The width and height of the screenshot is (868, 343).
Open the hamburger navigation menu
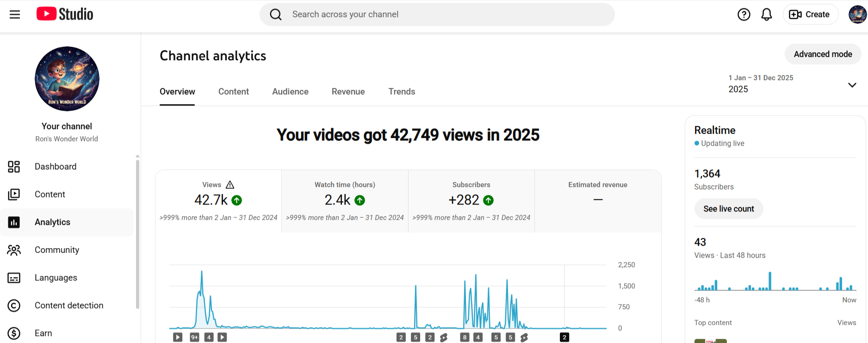coord(15,14)
